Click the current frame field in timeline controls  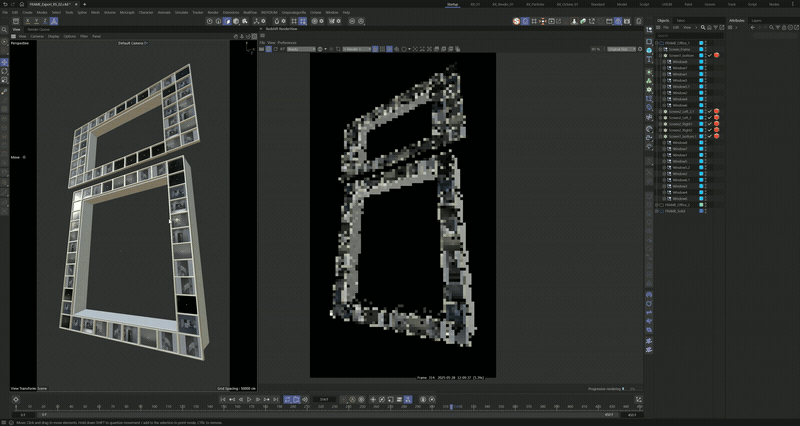click(324, 399)
